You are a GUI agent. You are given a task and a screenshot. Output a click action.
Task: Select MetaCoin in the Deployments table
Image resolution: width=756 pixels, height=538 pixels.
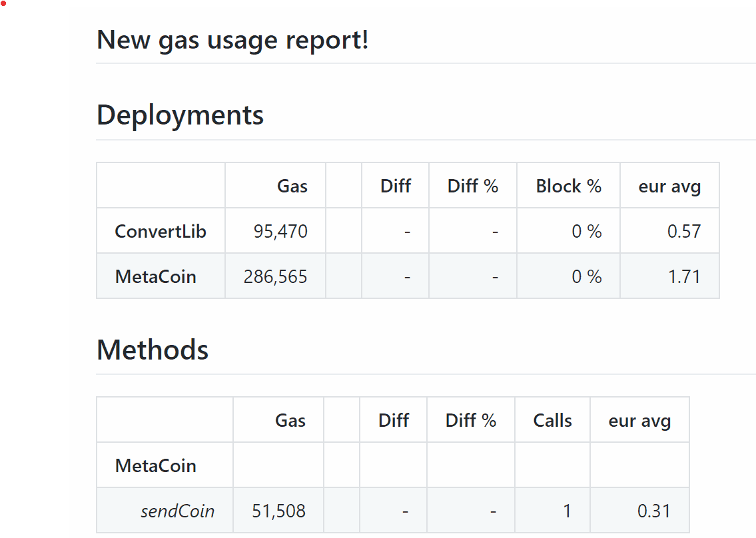(155, 276)
